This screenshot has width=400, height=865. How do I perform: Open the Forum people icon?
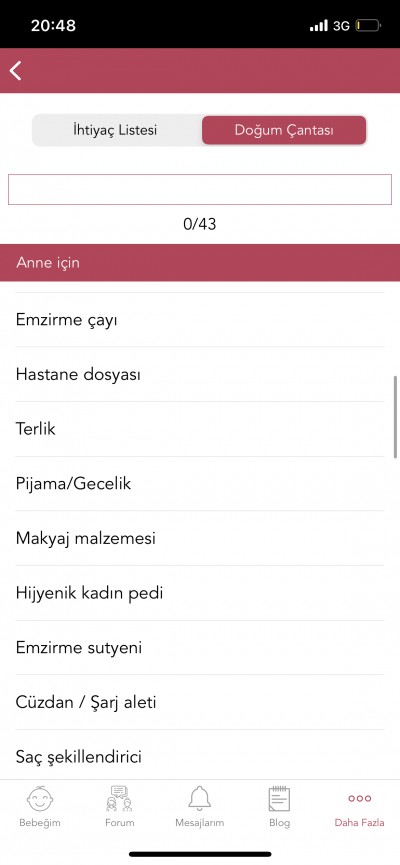pyautogui.click(x=120, y=799)
